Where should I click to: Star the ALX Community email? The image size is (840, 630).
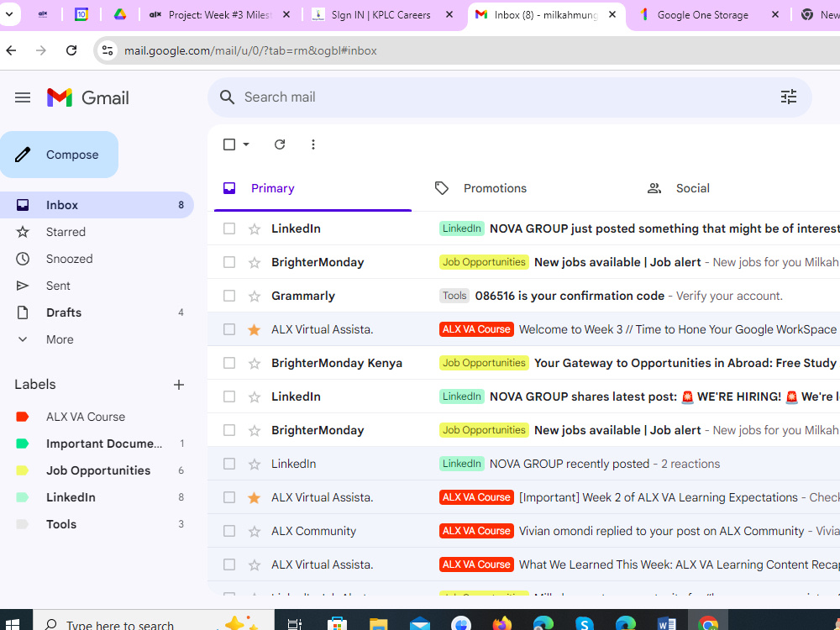coord(255,532)
